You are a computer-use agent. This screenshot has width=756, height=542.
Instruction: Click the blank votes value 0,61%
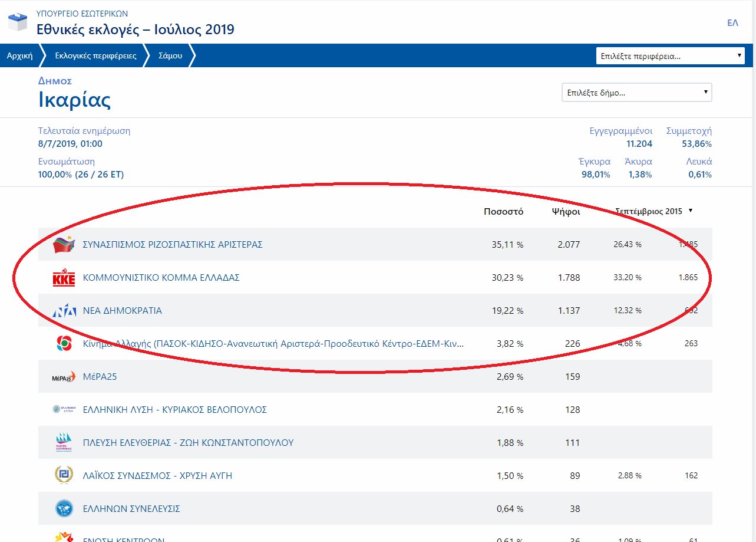[x=700, y=175]
